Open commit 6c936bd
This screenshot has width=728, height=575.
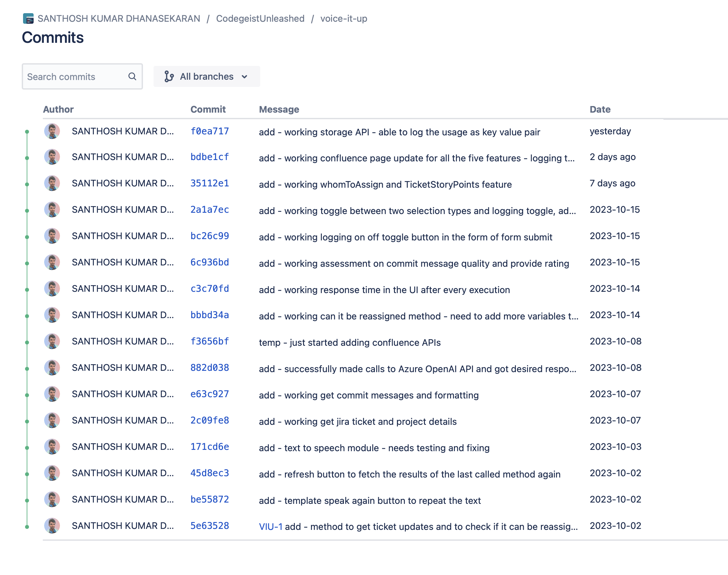click(x=210, y=262)
